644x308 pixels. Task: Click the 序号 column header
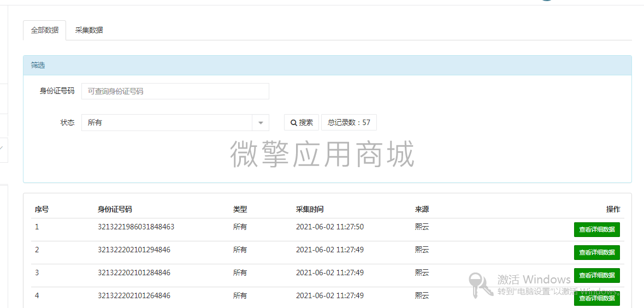(42, 210)
